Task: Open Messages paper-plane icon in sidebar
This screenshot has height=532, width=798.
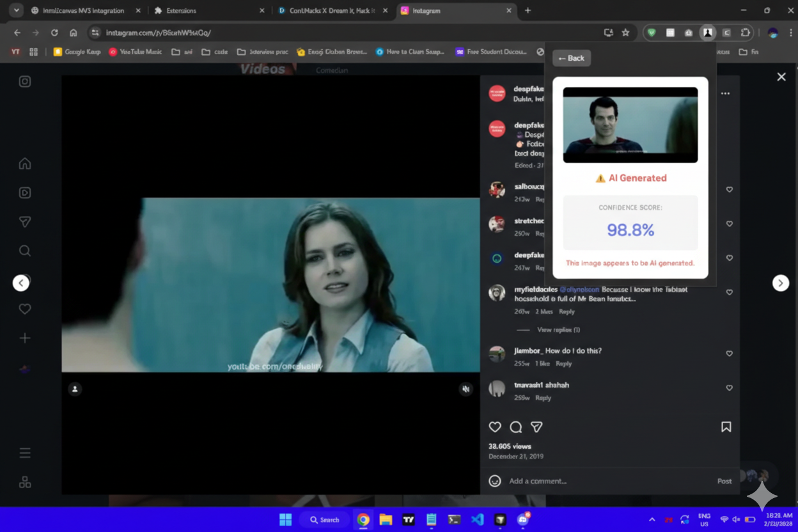Action: coord(25,222)
